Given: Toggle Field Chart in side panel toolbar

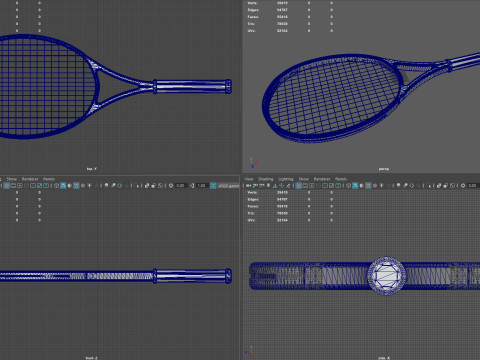Looking at the screenshot, I should pyautogui.click(x=325, y=186).
